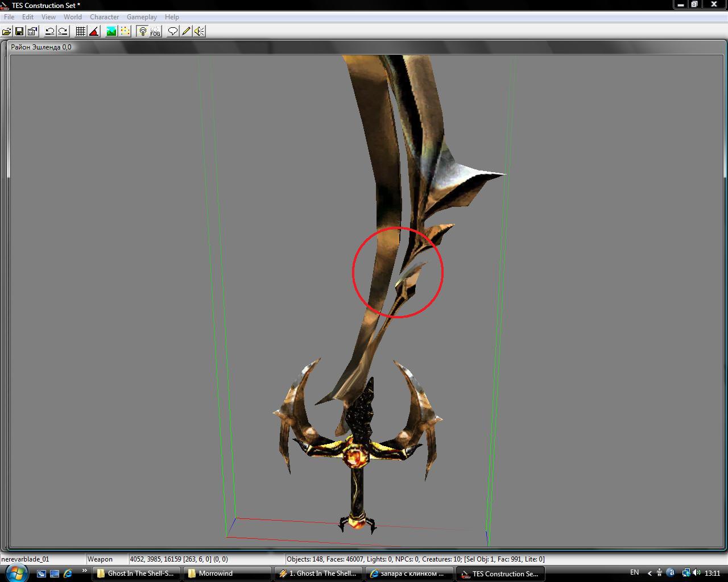Image resolution: width=728 pixels, height=582 pixels.
Task: Open the World menu
Action: pyautogui.click(x=73, y=17)
